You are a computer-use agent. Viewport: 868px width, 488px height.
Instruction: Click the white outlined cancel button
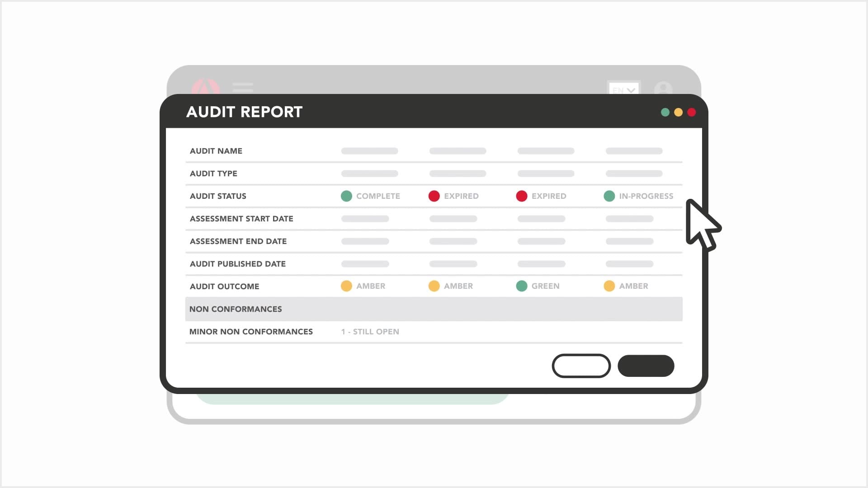click(581, 366)
